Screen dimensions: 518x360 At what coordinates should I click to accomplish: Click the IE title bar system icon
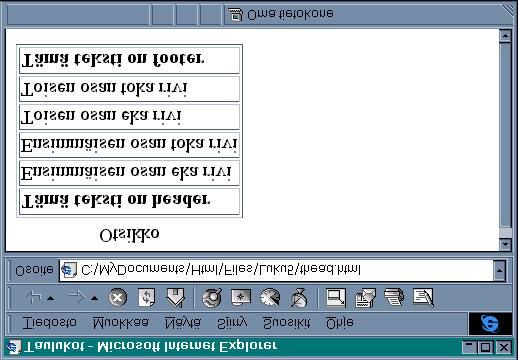tap(13, 347)
